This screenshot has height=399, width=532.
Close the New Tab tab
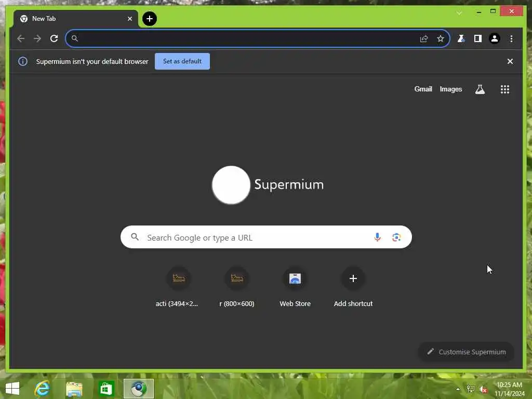[129, 19]
